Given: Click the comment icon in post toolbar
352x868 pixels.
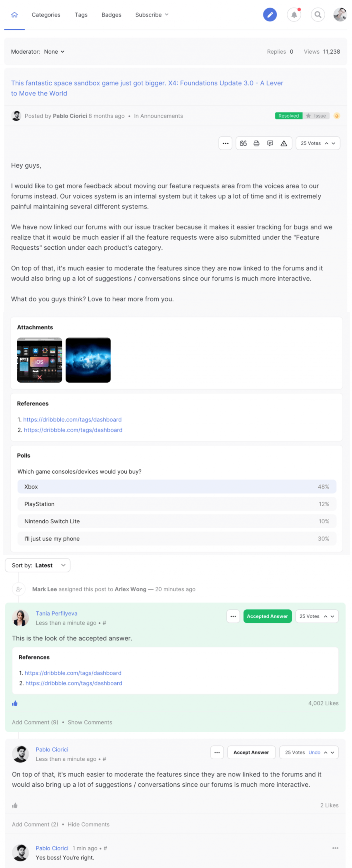Looking at the screenshot, I should click(270, 143).
